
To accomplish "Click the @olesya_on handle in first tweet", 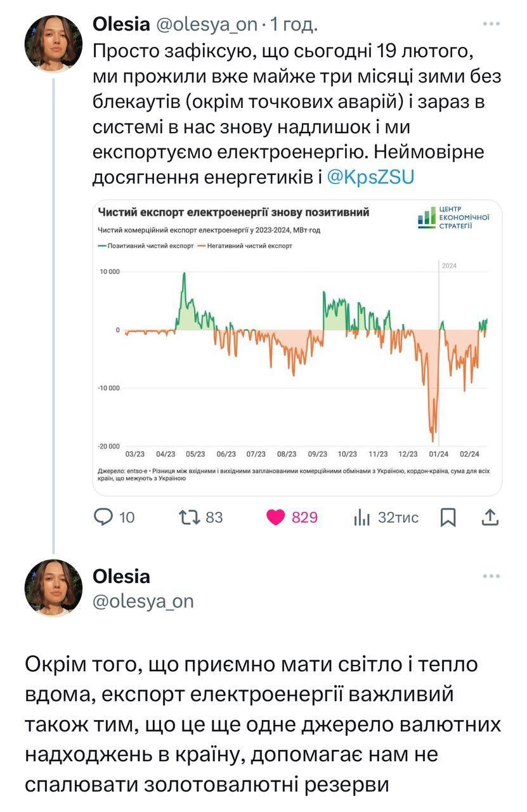I will click(207, 25).
